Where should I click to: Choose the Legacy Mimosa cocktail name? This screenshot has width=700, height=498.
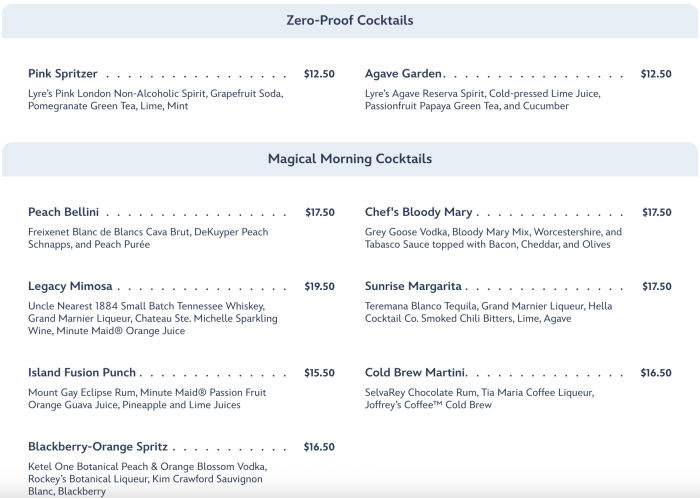coord(70,286)
